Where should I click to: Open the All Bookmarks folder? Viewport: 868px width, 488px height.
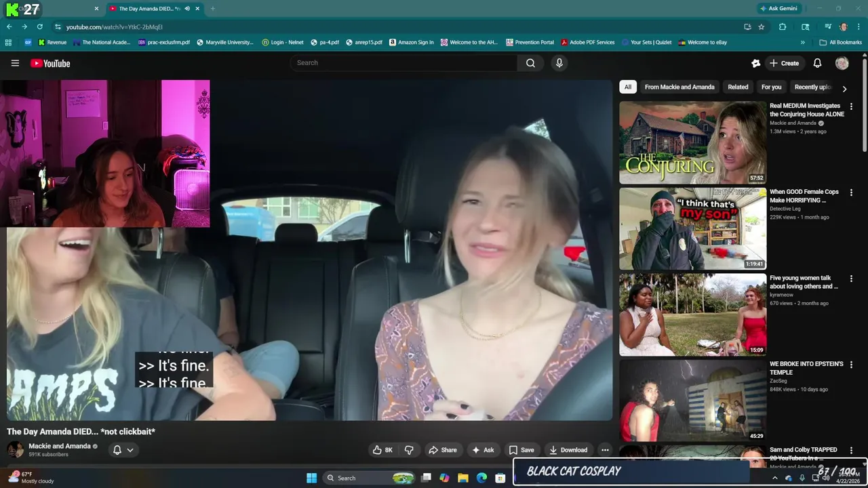coord(840,42)
